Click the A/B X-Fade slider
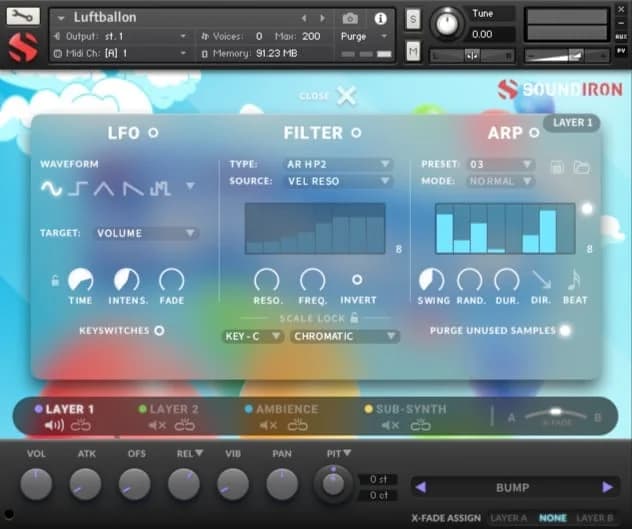 click(556, 412)
